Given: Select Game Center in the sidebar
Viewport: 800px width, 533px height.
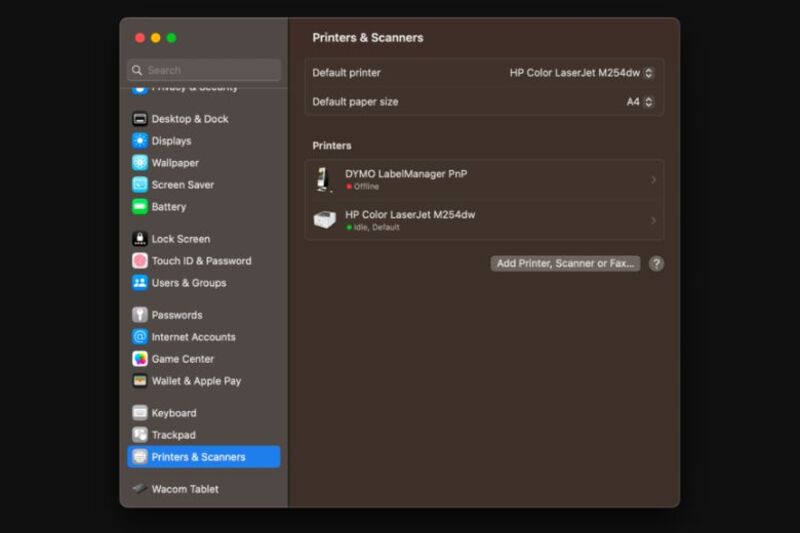Looking at the screenshot, I should (x=204, y=359).
